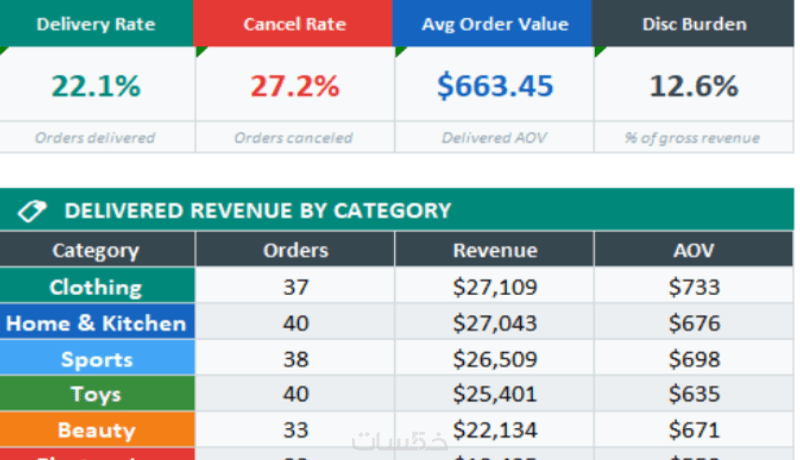Click the 12.6% disc burden value

[x=693, y=86]
